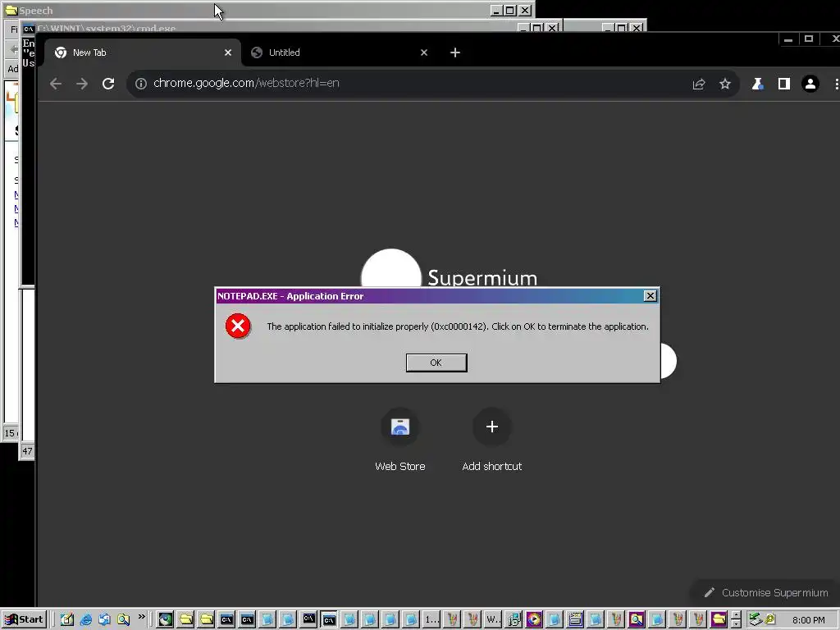Select the taskbar button labeled 1...
The image size is (840, 630).
[431, 620]
